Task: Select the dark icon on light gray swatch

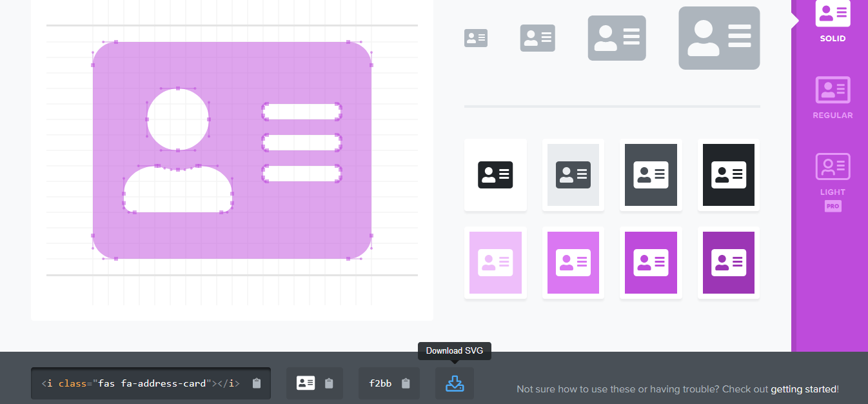Action: (x=573, y=175)
